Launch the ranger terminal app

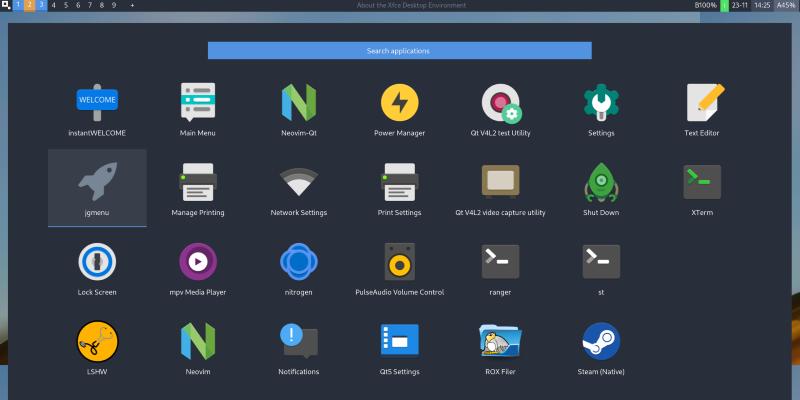click(x=500, y=261)
